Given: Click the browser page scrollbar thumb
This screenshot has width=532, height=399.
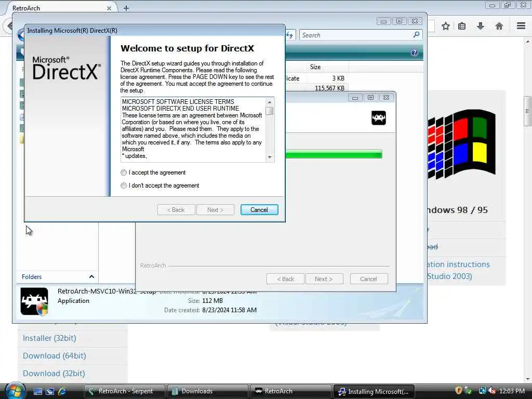Looking at the screenshot, I should point(527,111).
